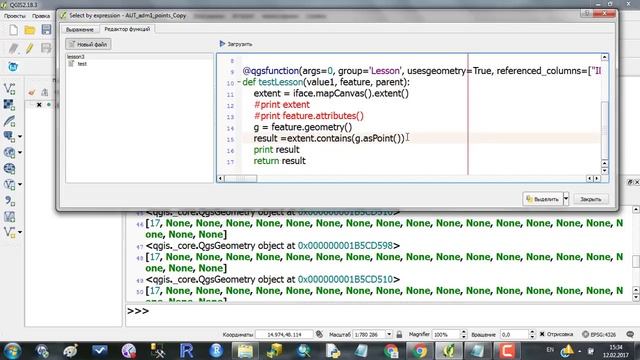Viewport: 640px width, 360px height.
Task: Click the grey Current Edits pencil icon
Action: click(x=13, y=49)
